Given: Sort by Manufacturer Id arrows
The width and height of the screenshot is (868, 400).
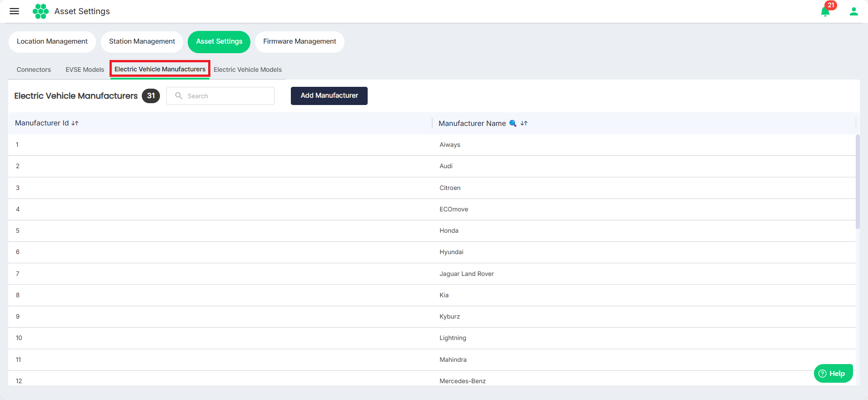Looking at the screenshot, I should tap(75, 123).
